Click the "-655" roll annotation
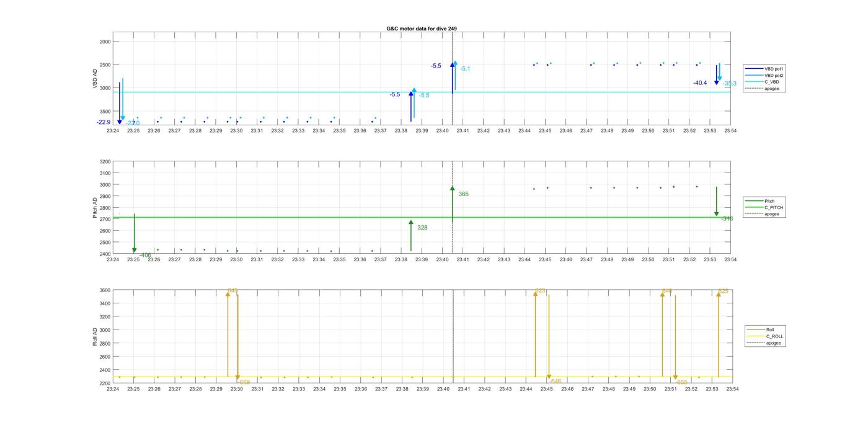 (681, 382)
